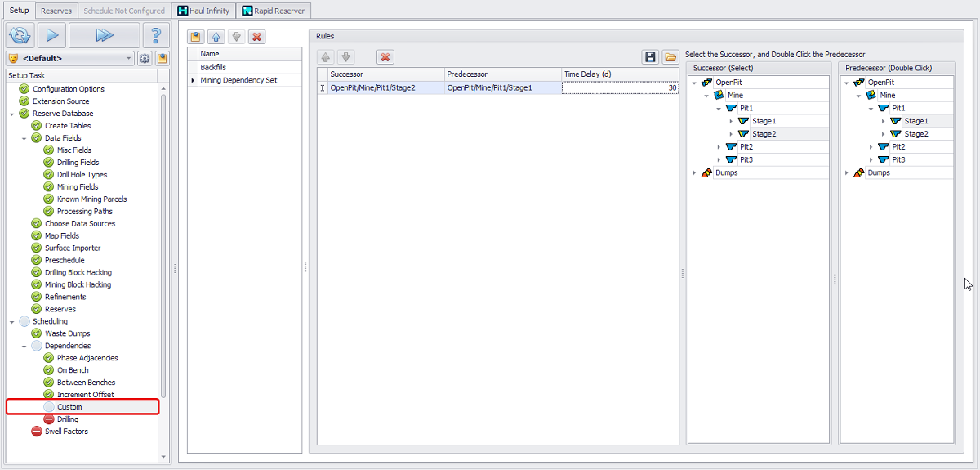Screen dimensions: 980x470
Task: Select the Schedule Not Configured tab
Action: tap(124, 11)
